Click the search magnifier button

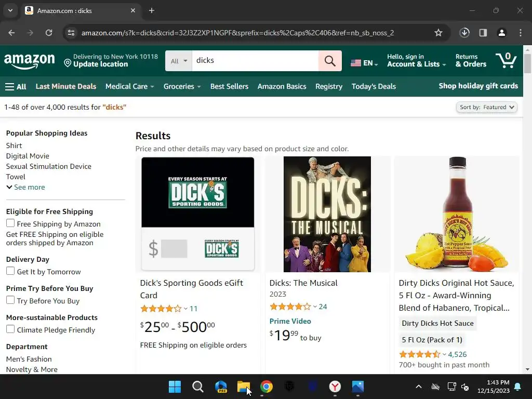(x=330, y=61)
